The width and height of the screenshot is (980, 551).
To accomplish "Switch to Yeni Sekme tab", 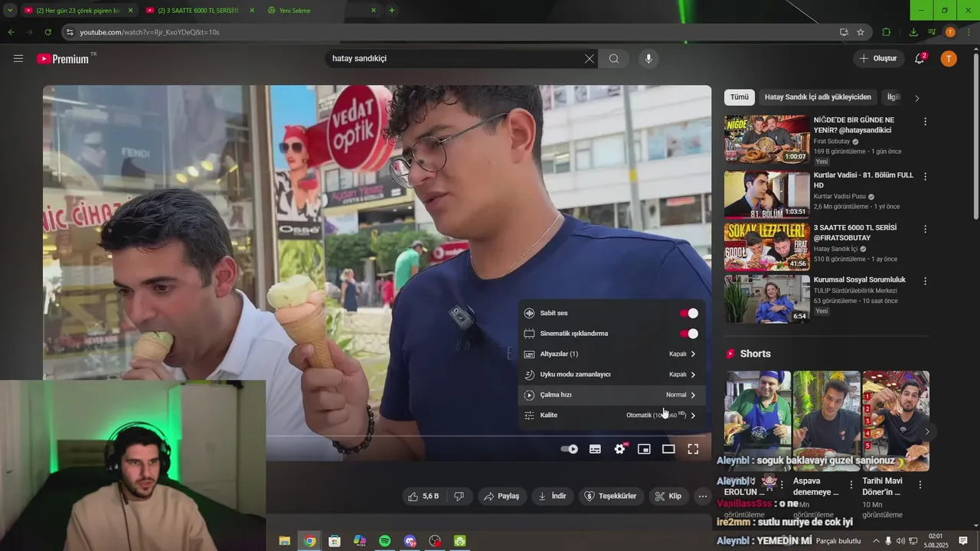I will (x=322, y=10).
